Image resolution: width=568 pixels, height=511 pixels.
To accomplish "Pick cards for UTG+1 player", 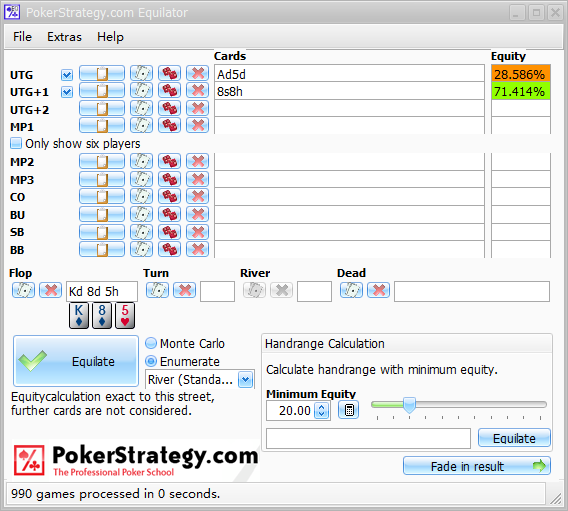I will (x=141, y=91).
